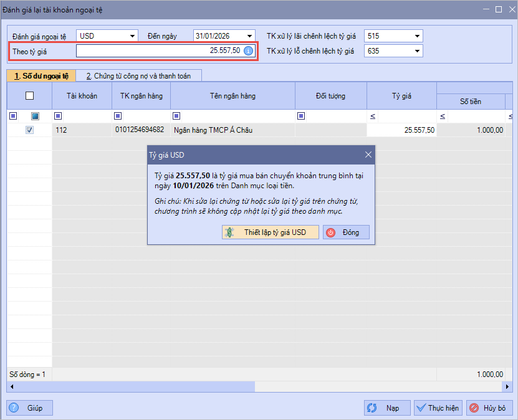Toggle the select-all checkbox in grid header

click(x=29, y=96)
